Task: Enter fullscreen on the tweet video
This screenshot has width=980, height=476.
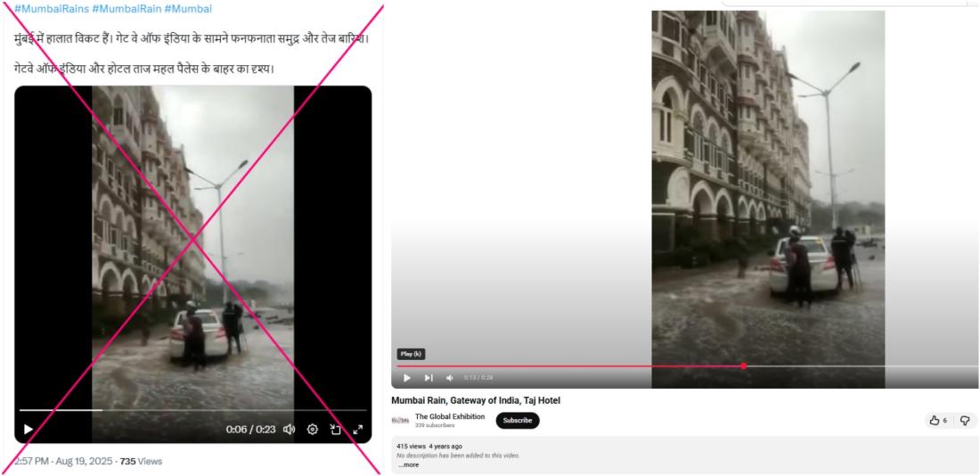Action: pyautogui.click(x=358, y=429)
